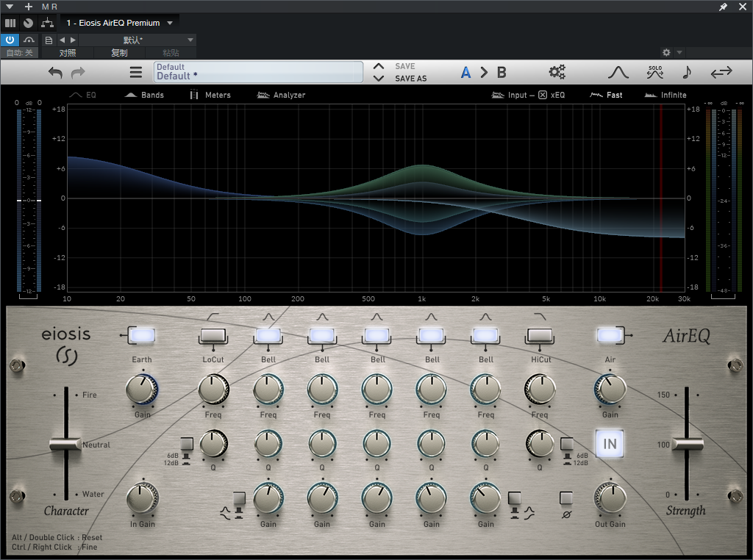Open the routing tree icon
The height and width of the screenshot is (560, 753).
tap(47, 23)
